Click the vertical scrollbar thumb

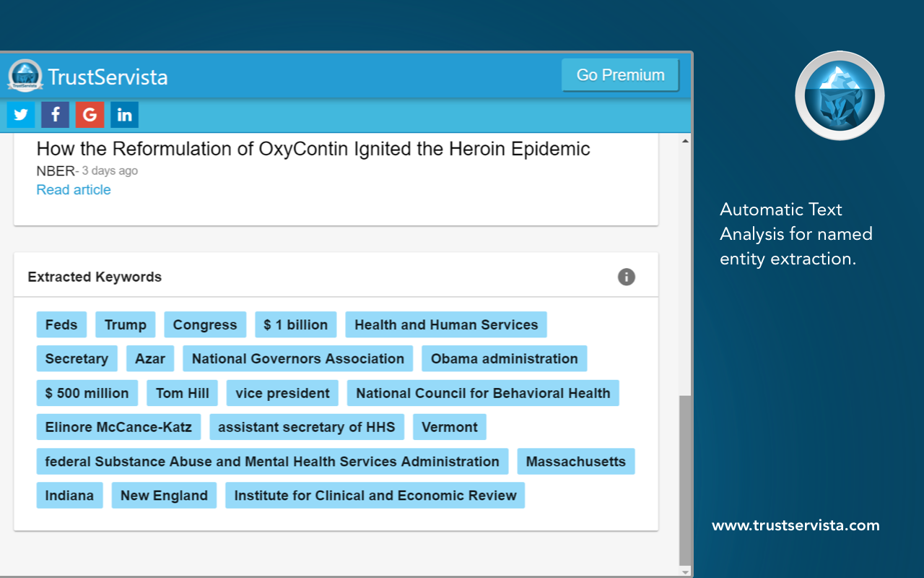tap(686, 480)
